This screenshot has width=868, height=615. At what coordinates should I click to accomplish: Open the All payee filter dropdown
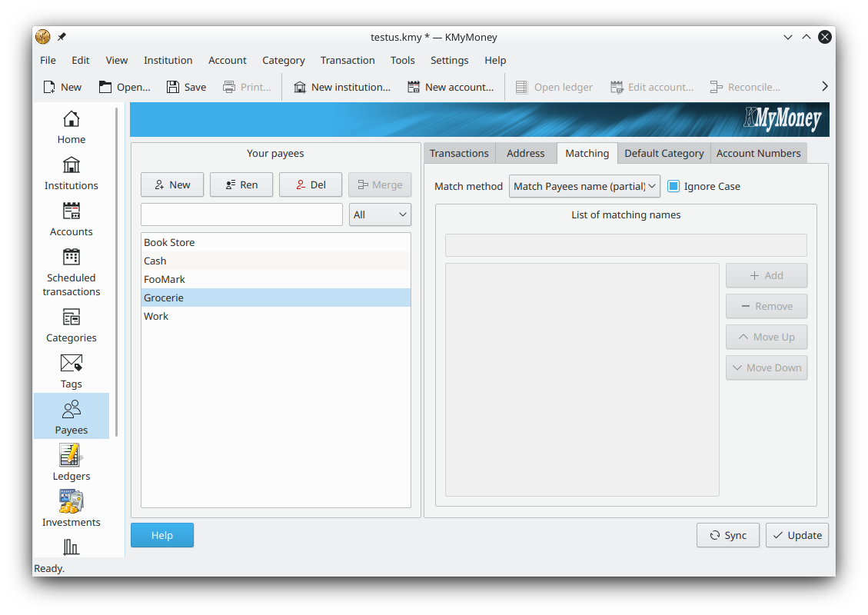380,214
